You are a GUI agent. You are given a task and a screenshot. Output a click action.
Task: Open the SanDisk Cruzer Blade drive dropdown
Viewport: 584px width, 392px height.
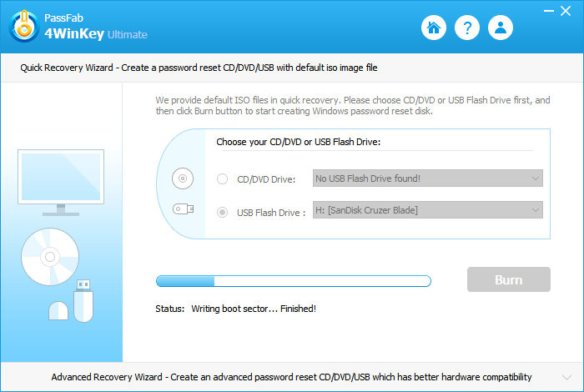[427, 210]
